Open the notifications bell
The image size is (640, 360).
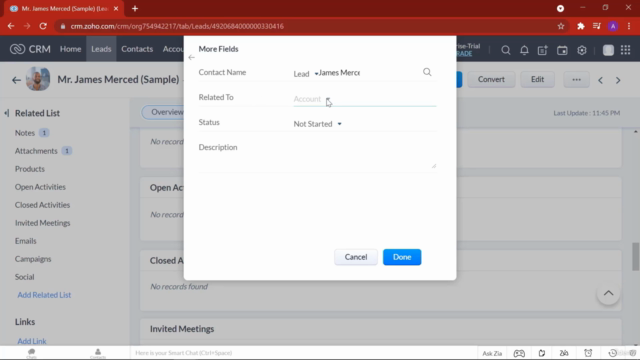click(x=524, y=50)
